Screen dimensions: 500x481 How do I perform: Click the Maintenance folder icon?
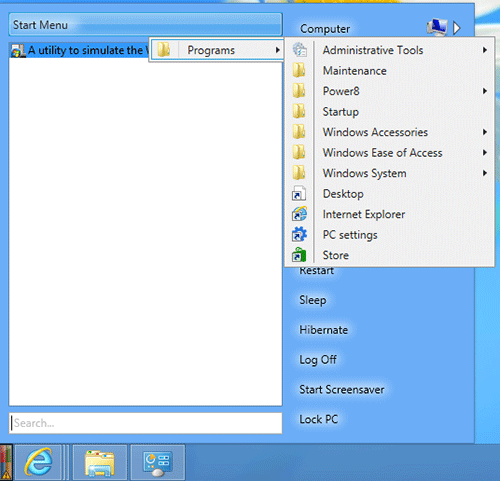pyautogui.click(x=299, y=71)
